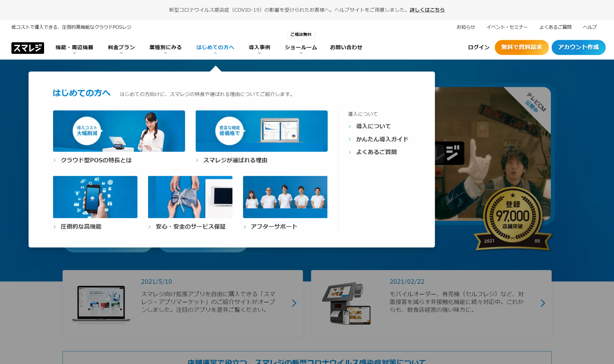Open かんたん導入ガイド link

click(382, 139)
